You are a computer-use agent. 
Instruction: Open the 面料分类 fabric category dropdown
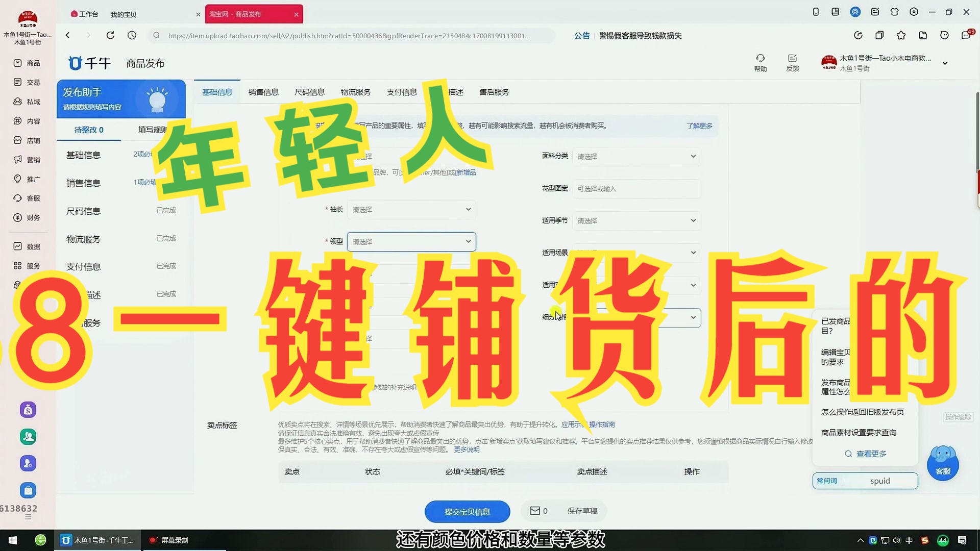click(636, 157)
